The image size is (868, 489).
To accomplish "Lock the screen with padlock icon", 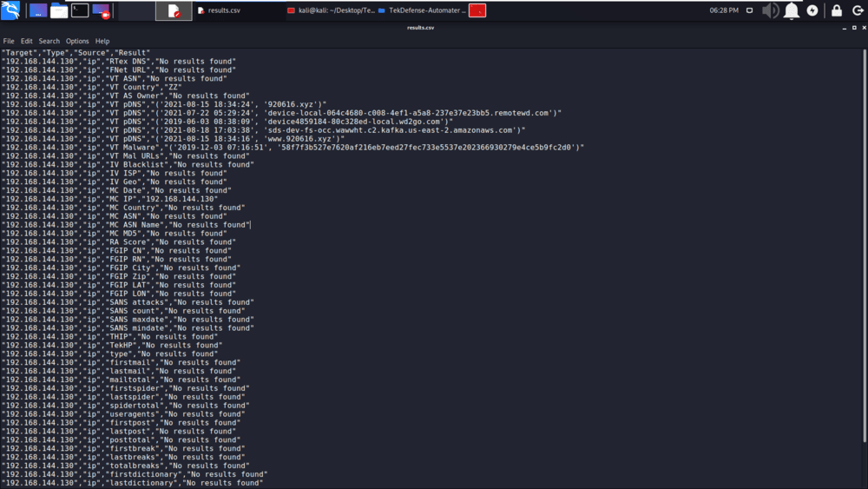I will tap(836, 10).
